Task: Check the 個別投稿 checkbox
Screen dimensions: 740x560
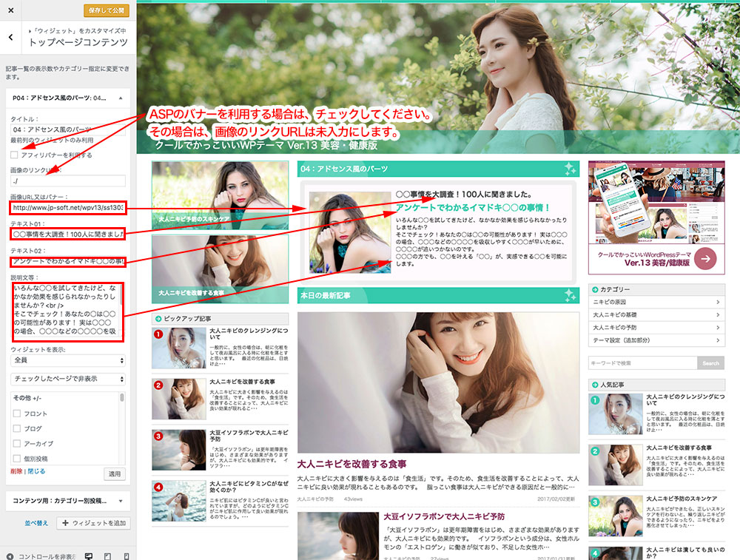Action: point(17,459)
